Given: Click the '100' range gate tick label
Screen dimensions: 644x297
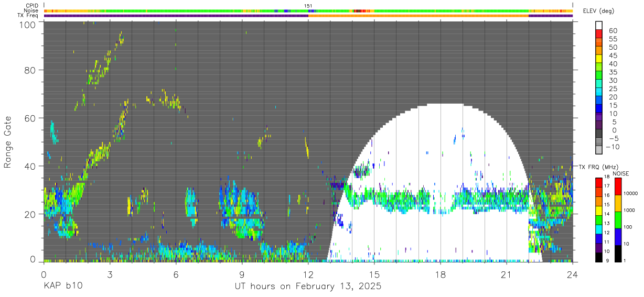Looking at the screenshot, I should coord(27,24).
